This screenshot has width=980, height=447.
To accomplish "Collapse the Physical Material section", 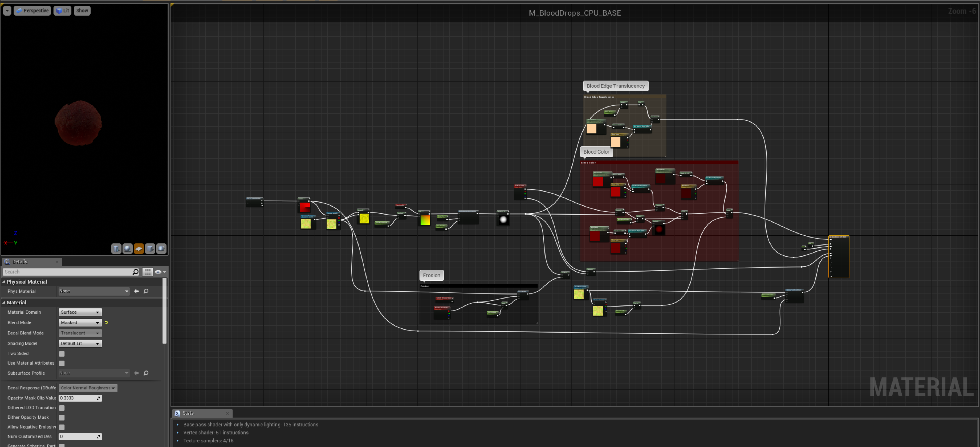I will (4, 282).
